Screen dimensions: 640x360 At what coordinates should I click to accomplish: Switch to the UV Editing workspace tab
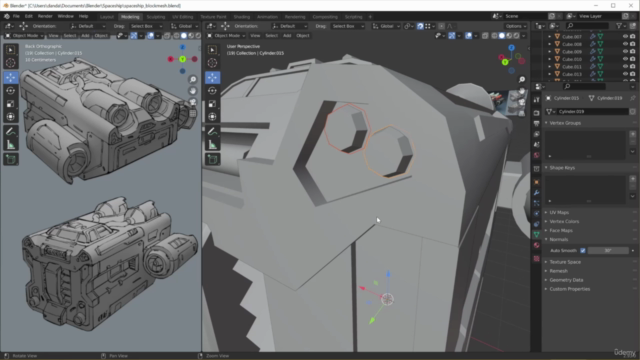pos(182,17)
